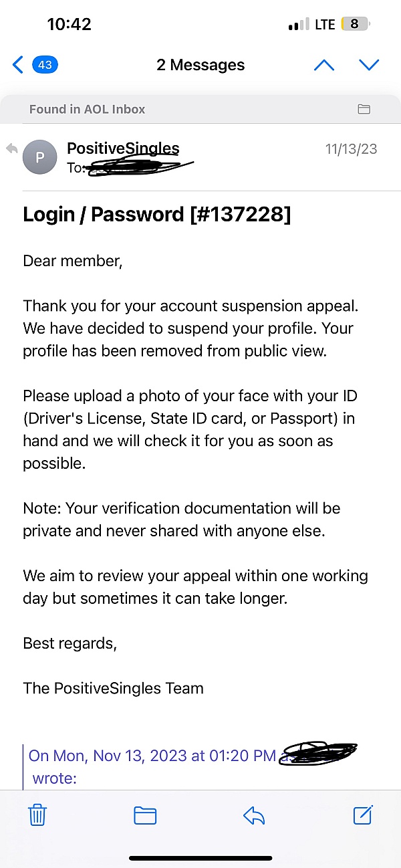Tap the Found in AOL Inbox banner
The image size is (401, 868).
[87, 109]
